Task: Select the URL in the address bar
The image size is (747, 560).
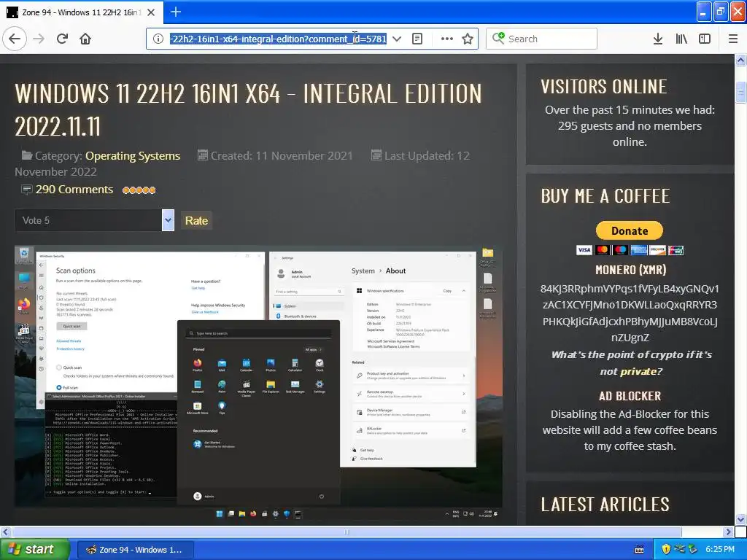Action: pos(278,39)
